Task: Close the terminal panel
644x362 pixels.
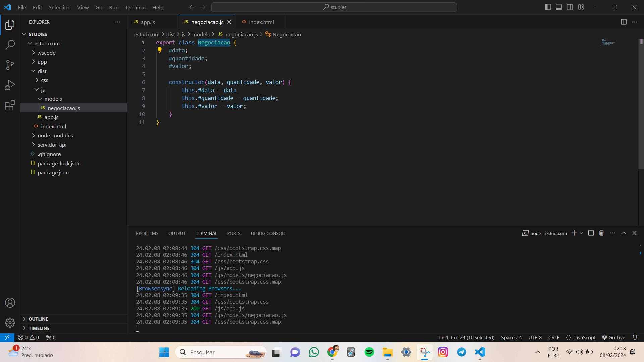Action: pyautogui.click(x=634, y=233)
